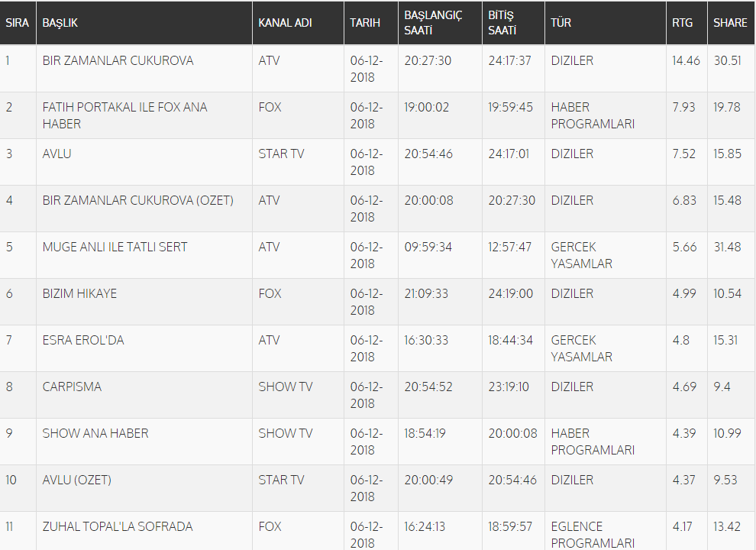Click the ESRA EROL'DA title cell

click(x=82, y=341)
